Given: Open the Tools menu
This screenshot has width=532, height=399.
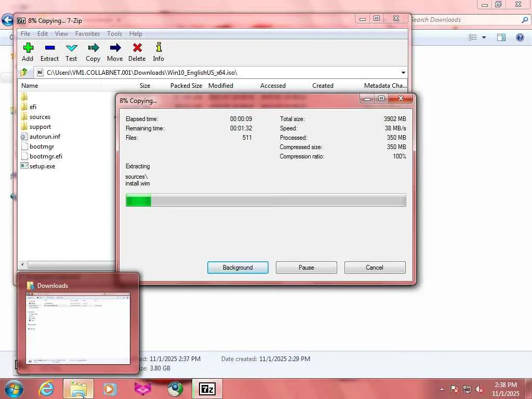Looking at the screenshot, I should coord(115,34).
